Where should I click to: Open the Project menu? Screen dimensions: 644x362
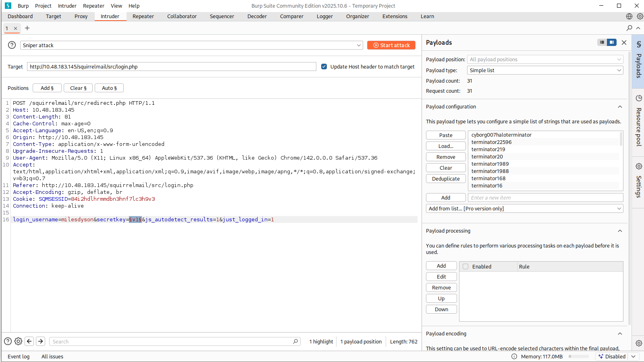[43, 6]
